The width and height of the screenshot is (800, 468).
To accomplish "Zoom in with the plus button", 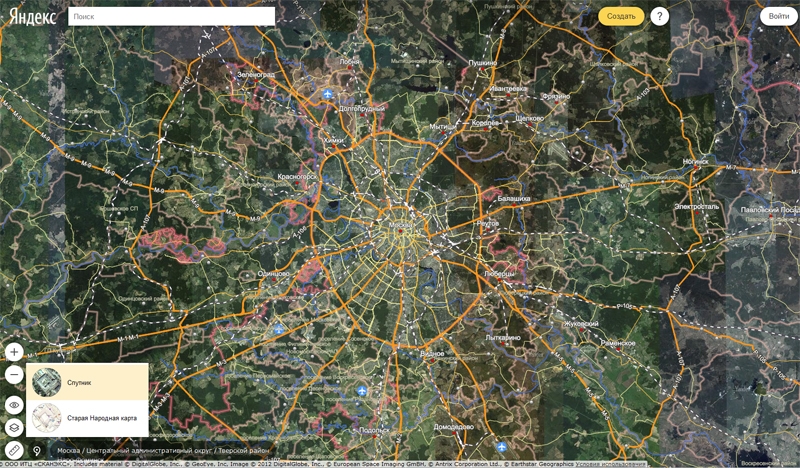I will (14, 352).
